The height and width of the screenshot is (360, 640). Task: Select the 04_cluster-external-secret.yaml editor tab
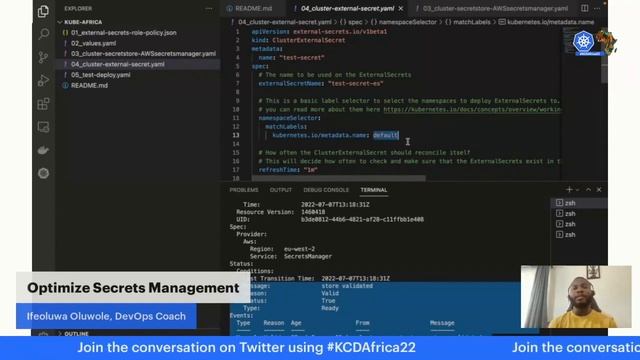click(347, 8)
